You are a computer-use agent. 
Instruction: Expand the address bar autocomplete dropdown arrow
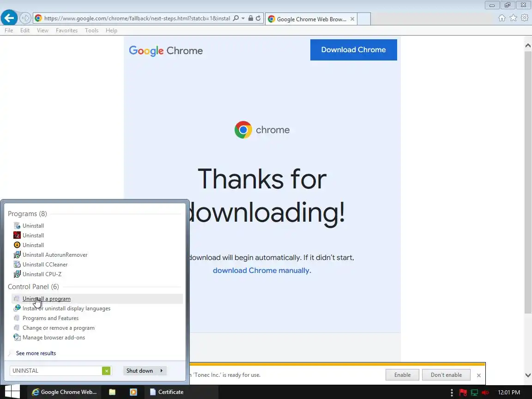pyautogui.click(x=243, y=18)
